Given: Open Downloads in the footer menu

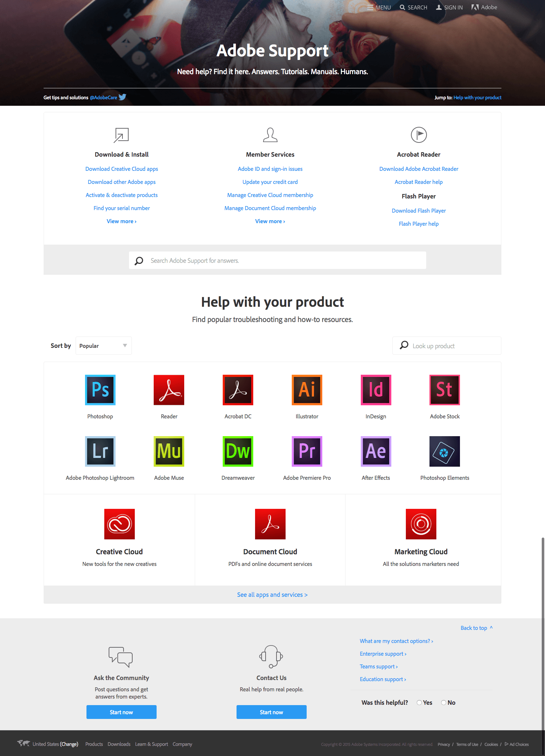Looking at the screenshot, I should click(119, 744).
